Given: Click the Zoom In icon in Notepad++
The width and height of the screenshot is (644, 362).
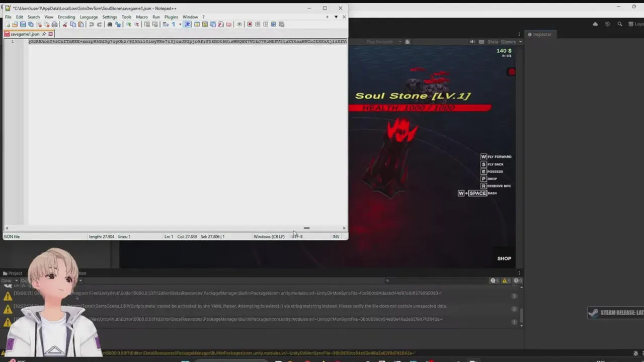Looking at the screenshot, I should coord(128,24).
